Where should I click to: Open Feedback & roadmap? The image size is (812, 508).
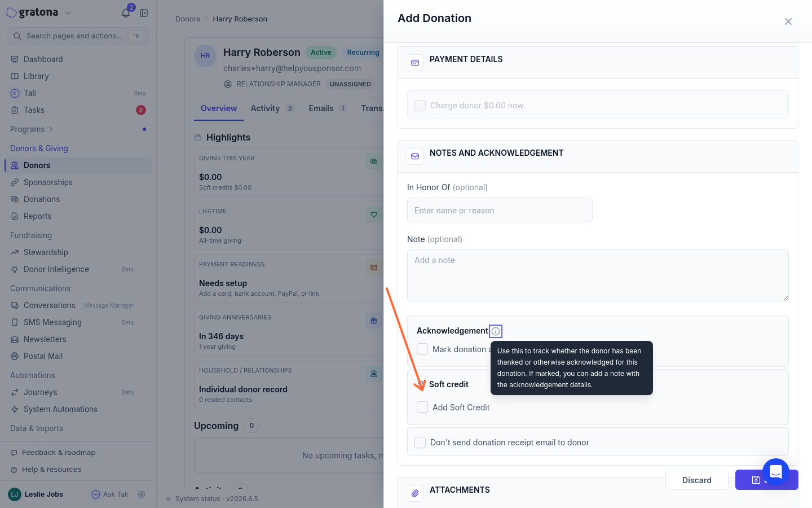pos(59,453)
